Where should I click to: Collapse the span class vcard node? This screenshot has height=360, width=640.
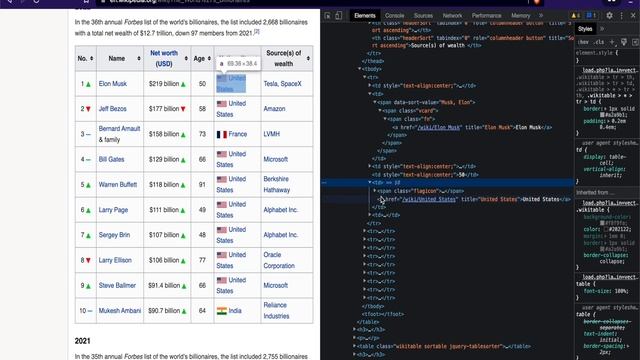[380, 111]
